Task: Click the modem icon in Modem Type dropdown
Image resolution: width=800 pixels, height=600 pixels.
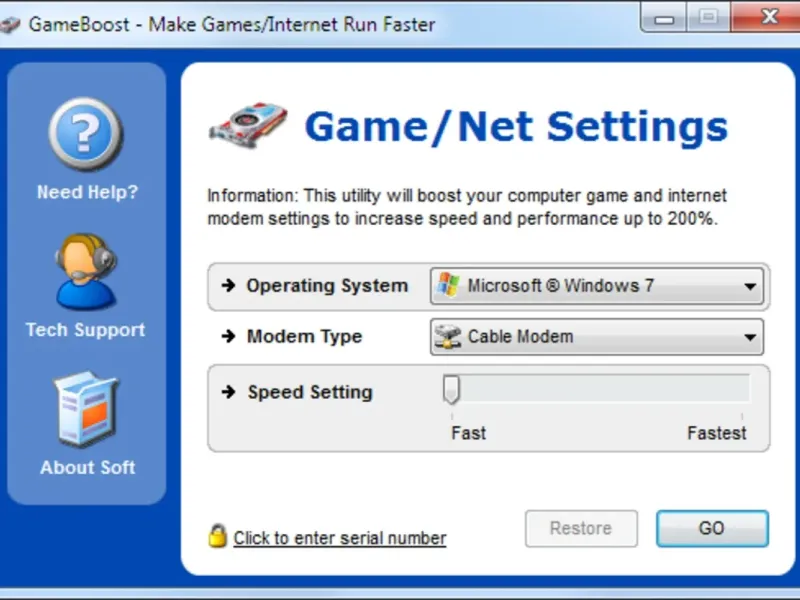Action: pyautogui.click(x=448, y=337)
